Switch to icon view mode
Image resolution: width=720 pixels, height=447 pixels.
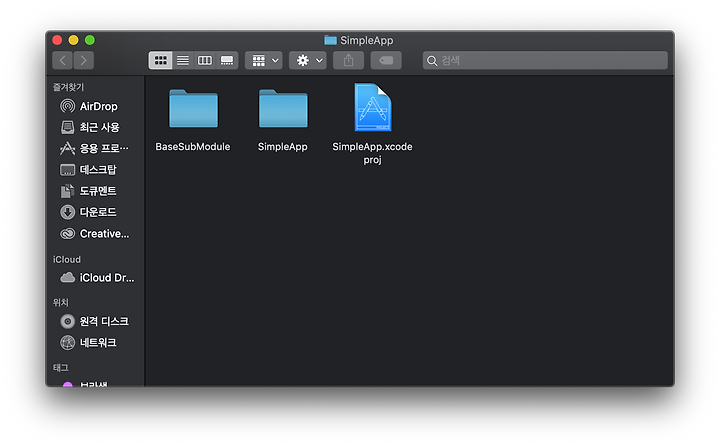160,60
